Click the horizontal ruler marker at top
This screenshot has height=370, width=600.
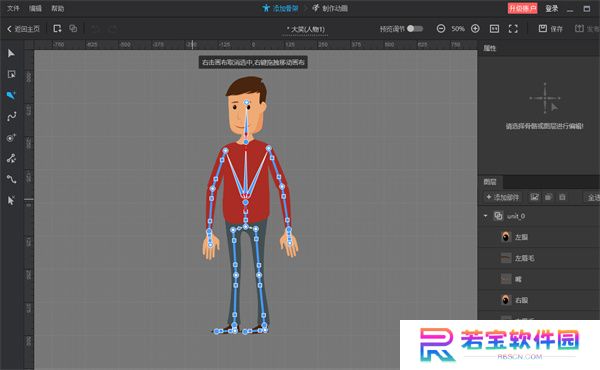[x=192, y=44]
